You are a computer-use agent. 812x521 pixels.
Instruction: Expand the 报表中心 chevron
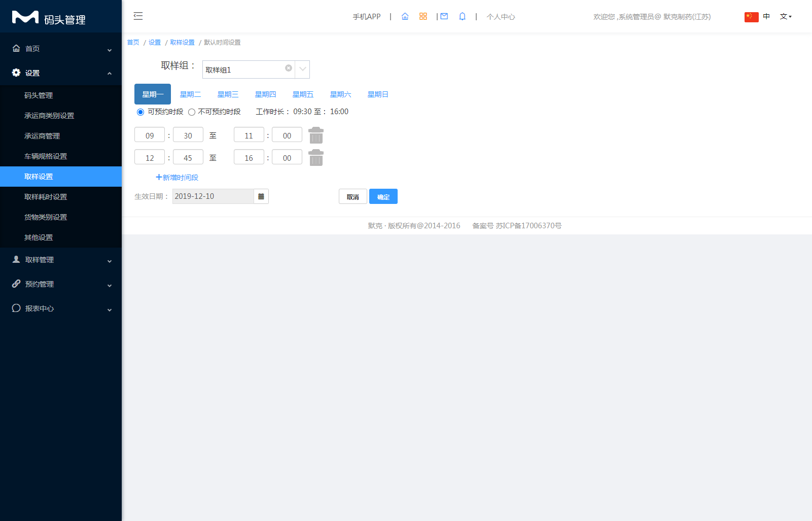(110, 310)
